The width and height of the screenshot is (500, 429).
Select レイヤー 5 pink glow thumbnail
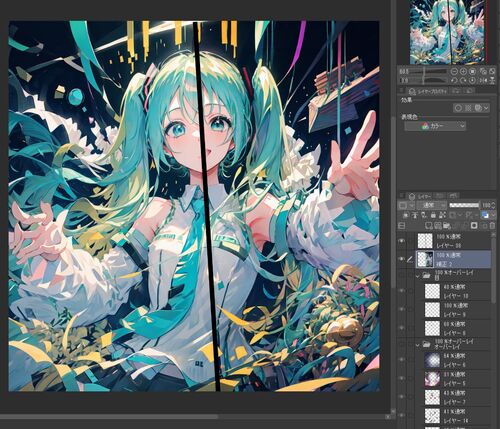[x=432, y=379]
